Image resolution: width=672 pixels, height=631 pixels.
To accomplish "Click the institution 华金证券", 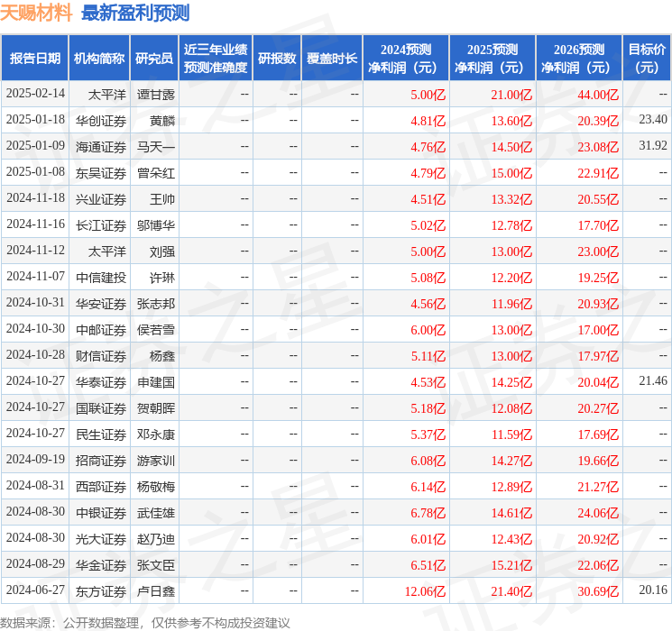I will 101,565.
